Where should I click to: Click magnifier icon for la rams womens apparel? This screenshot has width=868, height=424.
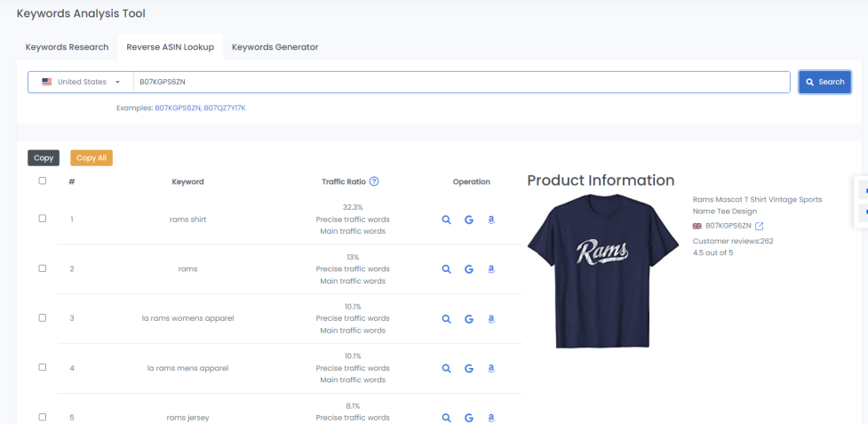[446, 319]
